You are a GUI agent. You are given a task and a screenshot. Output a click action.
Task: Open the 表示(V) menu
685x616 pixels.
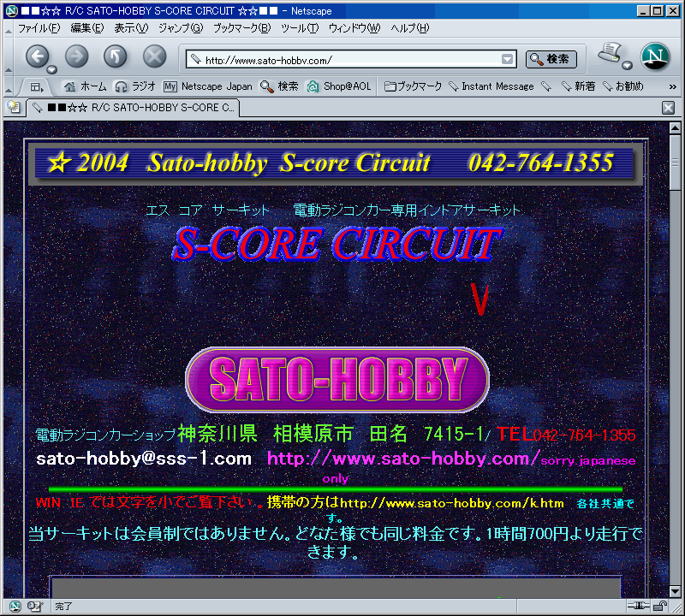pyautogui.click(x=131, y=28)
